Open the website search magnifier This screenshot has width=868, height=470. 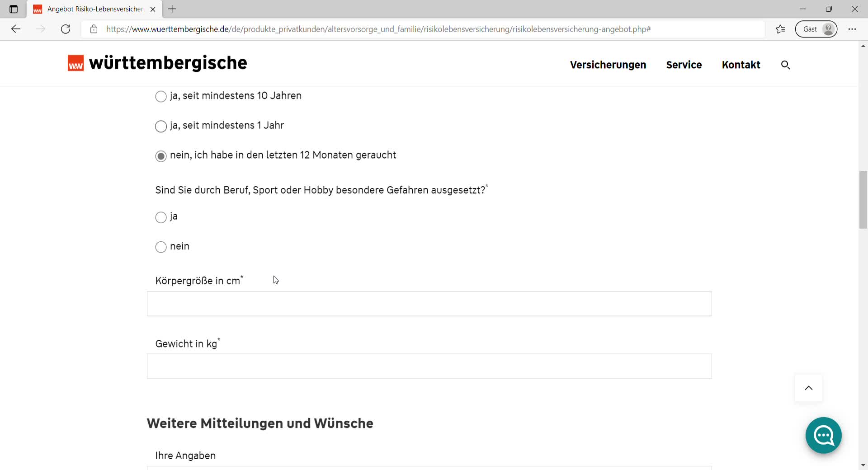tap(785, 65)
